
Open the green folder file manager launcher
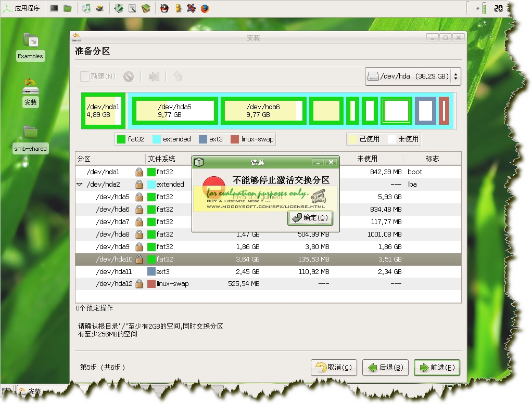pos(68,8)
